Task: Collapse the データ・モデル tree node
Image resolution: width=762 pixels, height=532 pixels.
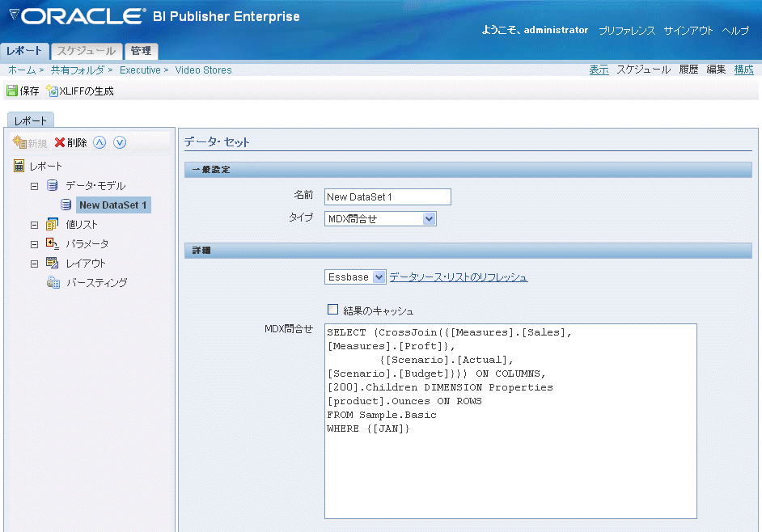Action: point(34,186)
